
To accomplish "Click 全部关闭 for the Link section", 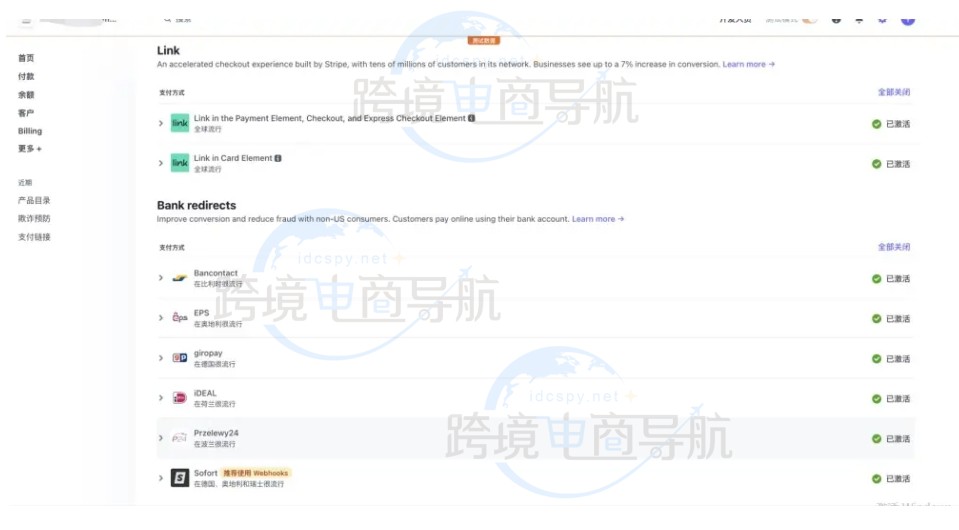I will (894, 92).
